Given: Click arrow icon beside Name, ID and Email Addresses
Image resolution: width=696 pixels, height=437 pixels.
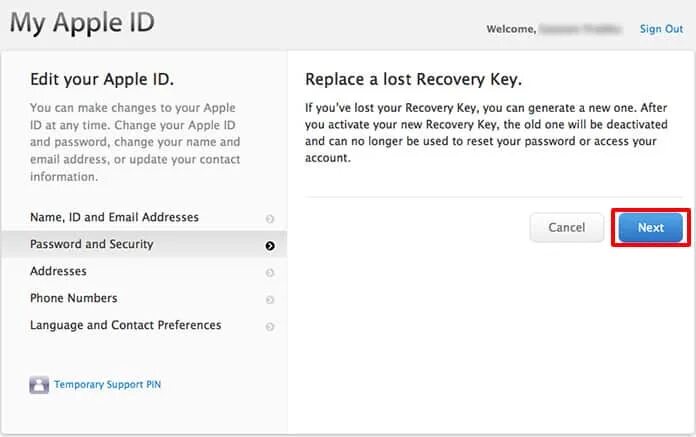Looking at the screenshot, I should 270,218.
